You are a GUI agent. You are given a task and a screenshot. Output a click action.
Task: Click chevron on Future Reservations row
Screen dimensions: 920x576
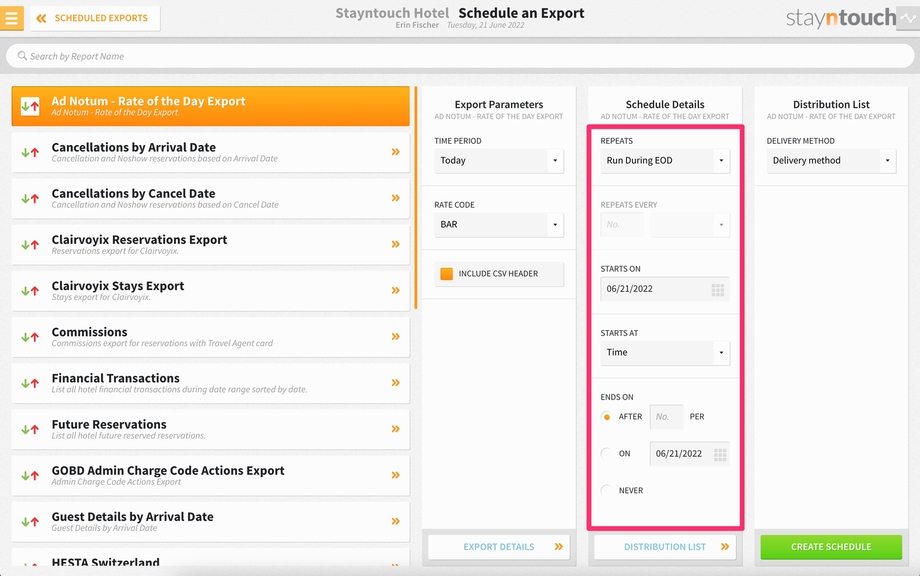click(395, 429)
